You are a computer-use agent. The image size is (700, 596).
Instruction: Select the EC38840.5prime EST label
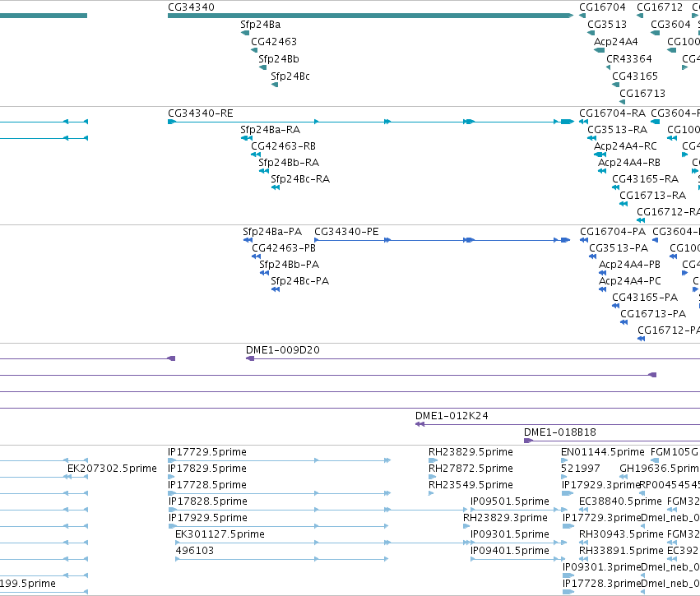(620, 501)
